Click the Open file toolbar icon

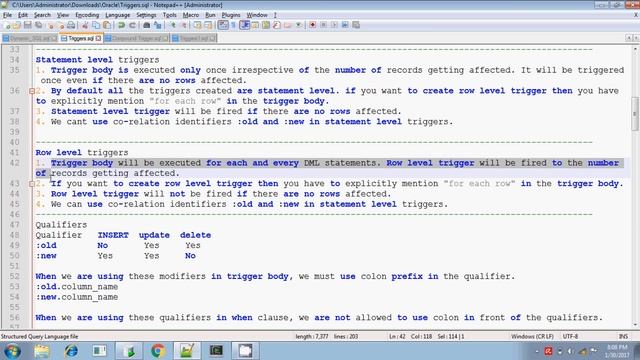click(16, 25)
